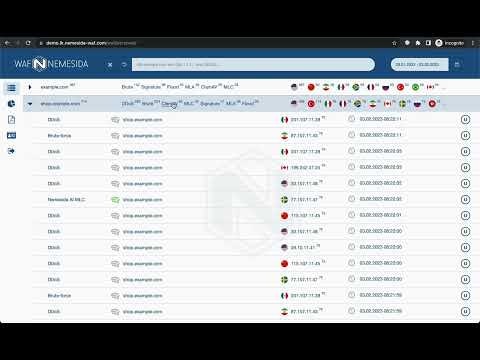Click host name in Nemesida AI MLC row
The image size is (480, 360).
142,200
